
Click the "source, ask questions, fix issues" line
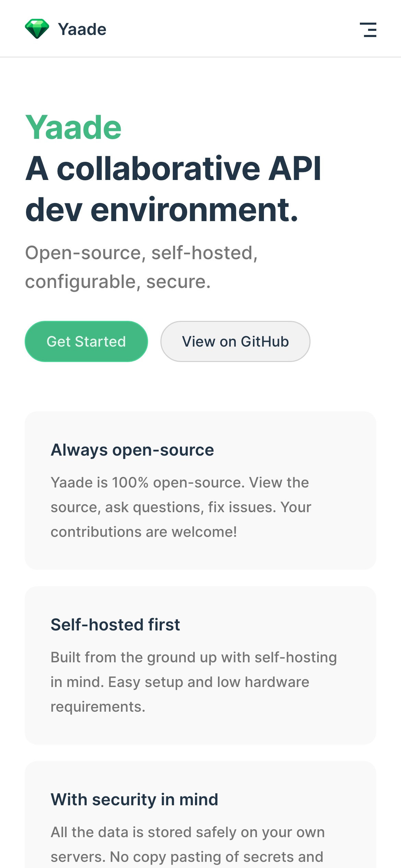coord(181,507)
